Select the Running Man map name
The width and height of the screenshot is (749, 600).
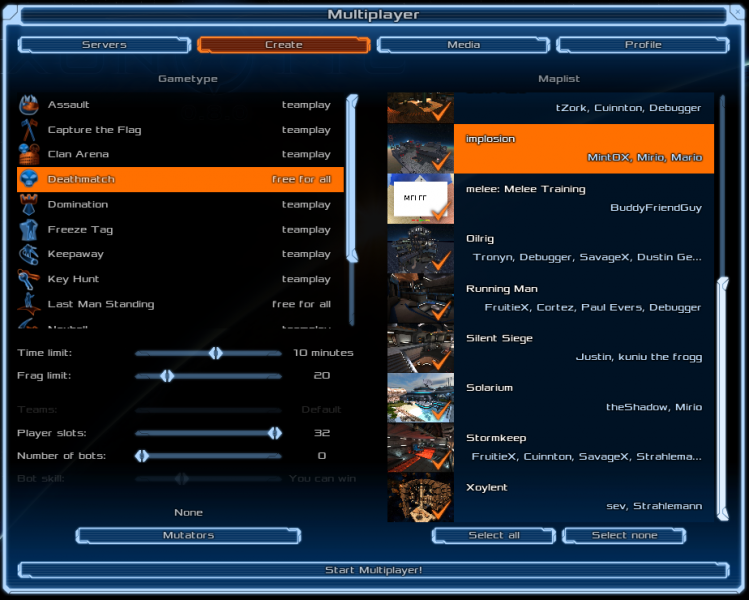click(x=502, y=289)
